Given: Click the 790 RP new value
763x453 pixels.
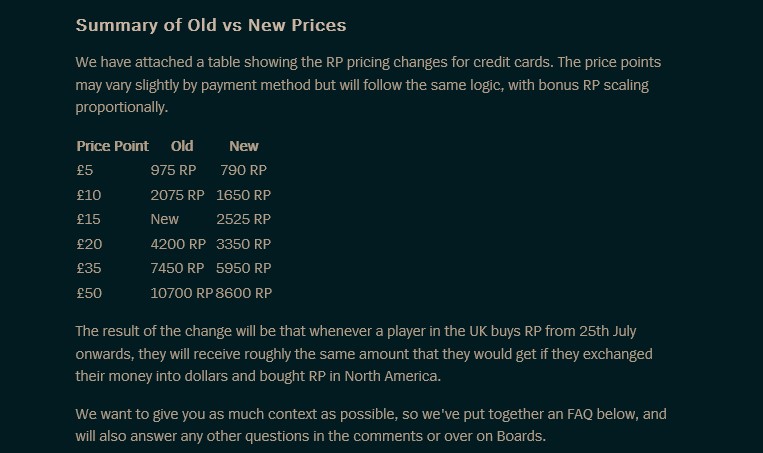Looking at the screenshot, I should [x=244, y=170].
